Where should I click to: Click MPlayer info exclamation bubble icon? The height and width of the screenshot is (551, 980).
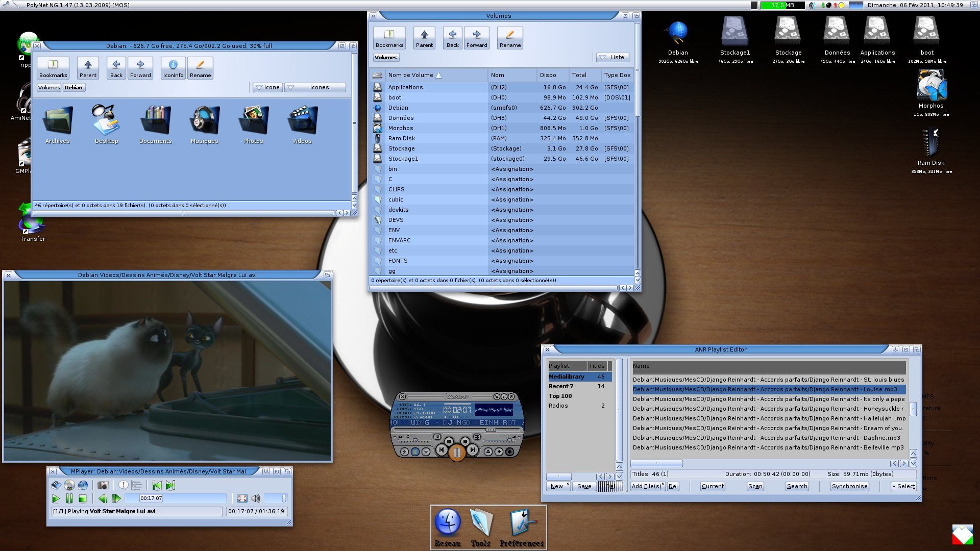click(124, 485)
